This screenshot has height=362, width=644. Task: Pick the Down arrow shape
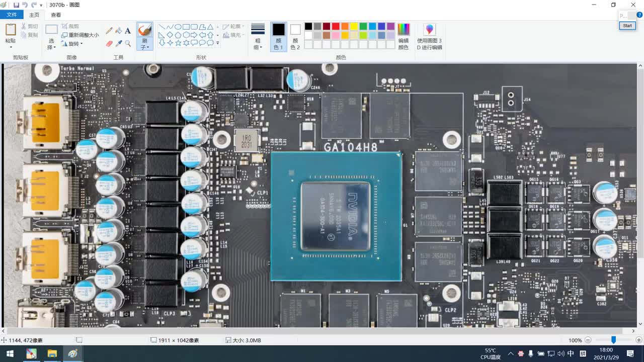(162, 43)
